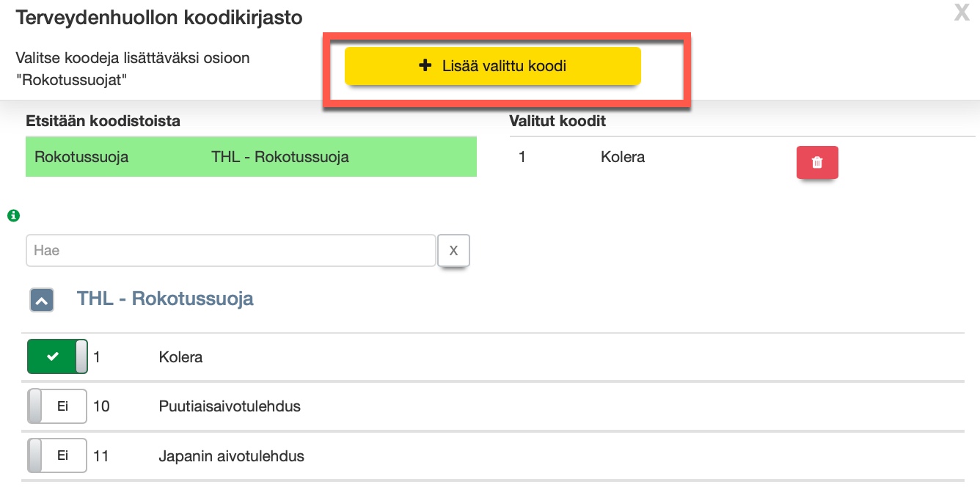Image resolution: width=980 pixels, height=487 pixels.
Task: Clear the Hae search box with X
Action: click(453, 251)
